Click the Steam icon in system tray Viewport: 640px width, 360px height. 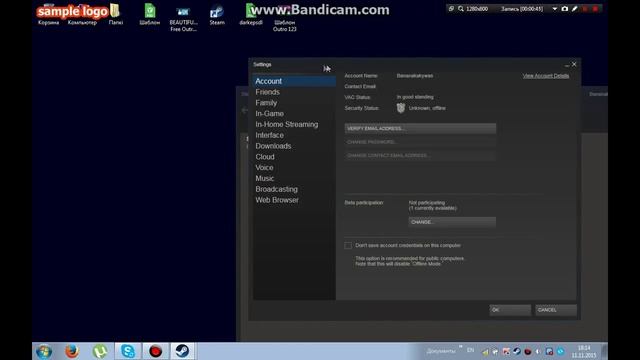(x=517, y=351)
